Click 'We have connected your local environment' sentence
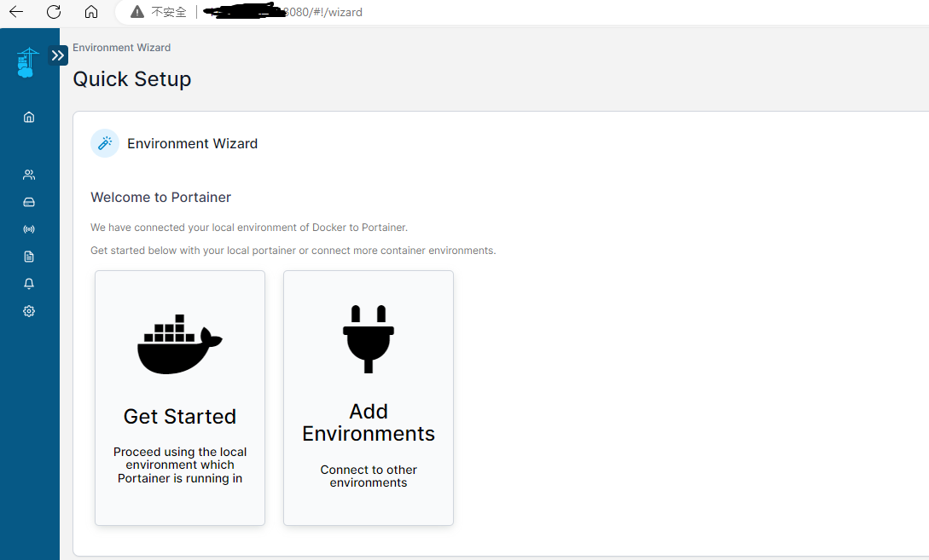The width and height of the screenshot is (929, 560). (x=249, y=228)
